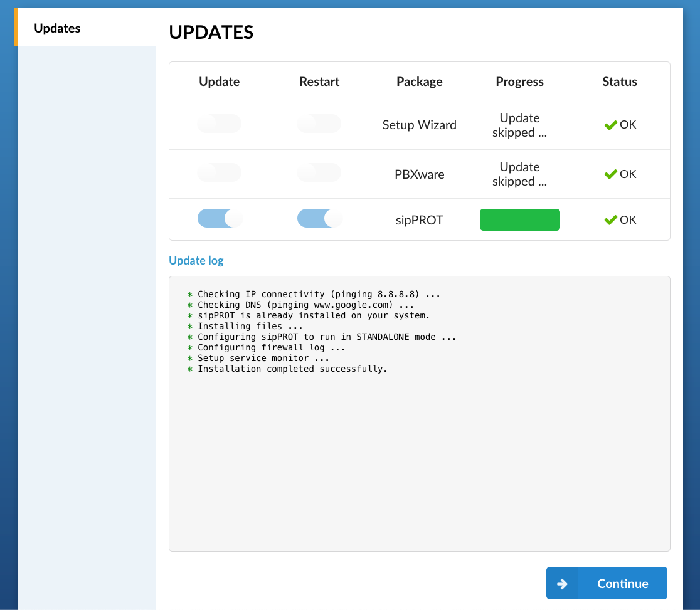This screenshot has height=610, width=700.
Task: Disable the Update switch for sipPROT
Action: [x=219, y=218]
